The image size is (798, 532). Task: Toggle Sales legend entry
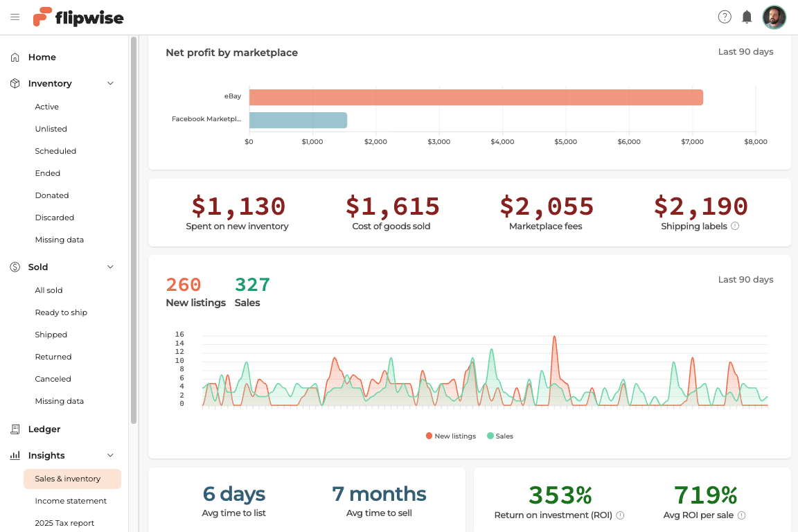(499, 436)
